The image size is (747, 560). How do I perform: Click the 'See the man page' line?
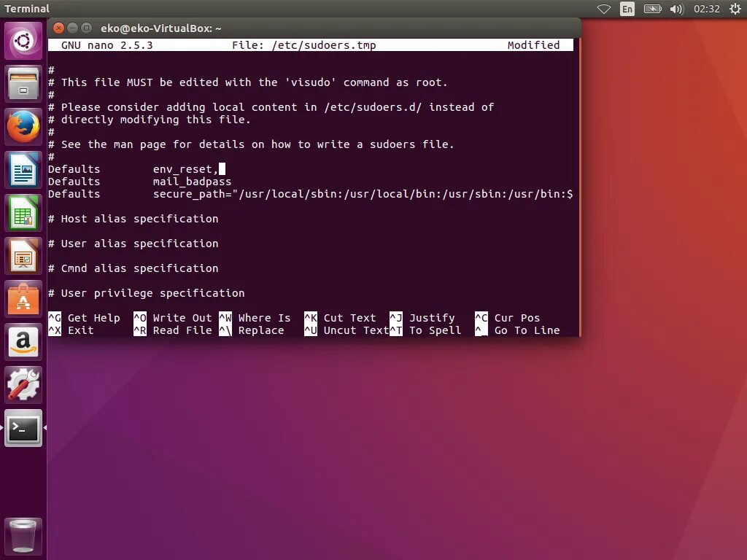click(251, 144)
